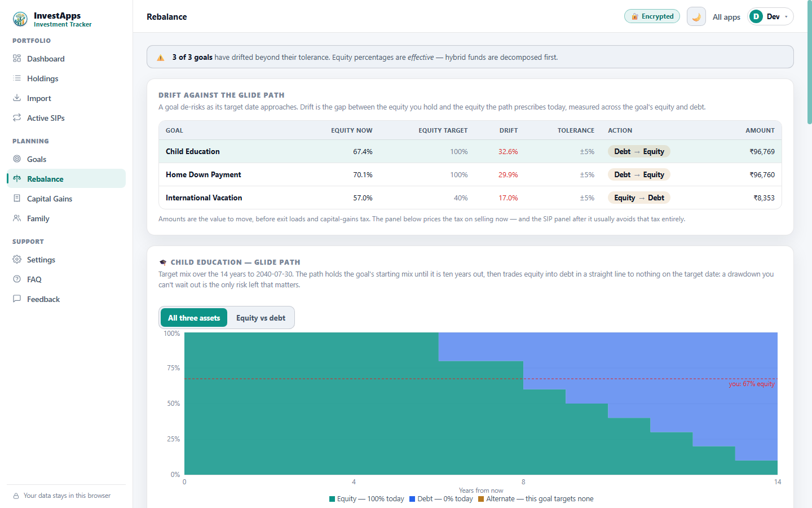Open the Family page

(66, 218)
